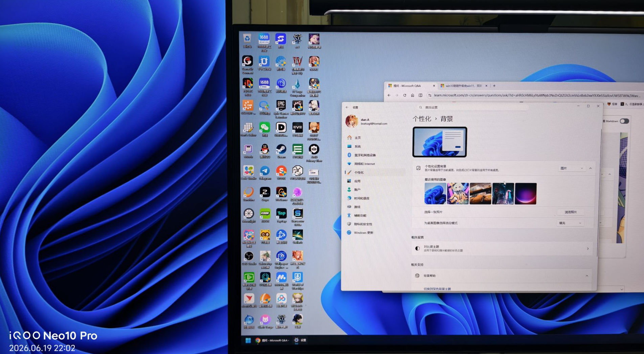
Task: Launch World of Warships from the desktop
Action: 297,281
